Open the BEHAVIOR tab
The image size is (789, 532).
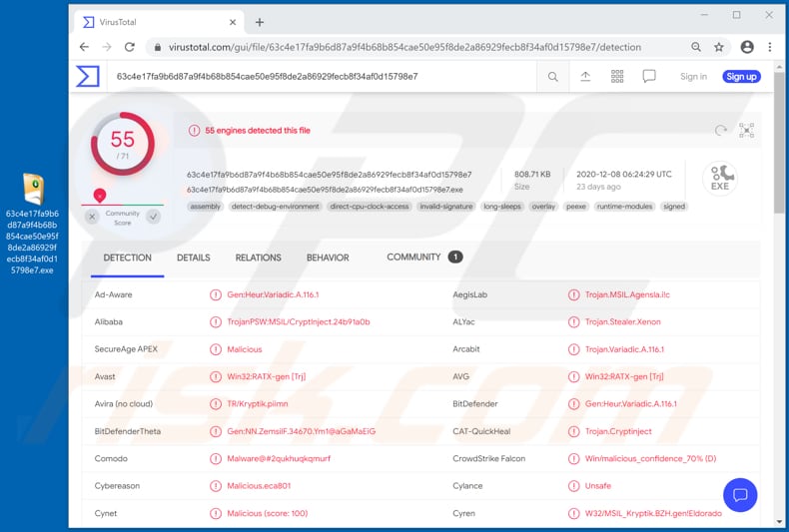[x=328, y=258]
